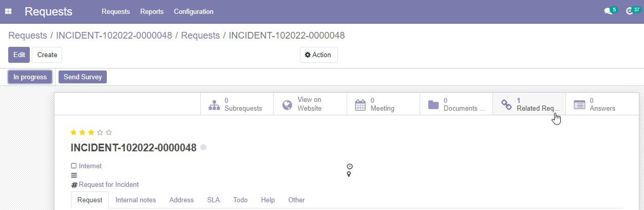Switch to the SLA tab
644x210 pixels.
[x=213, y=200]
